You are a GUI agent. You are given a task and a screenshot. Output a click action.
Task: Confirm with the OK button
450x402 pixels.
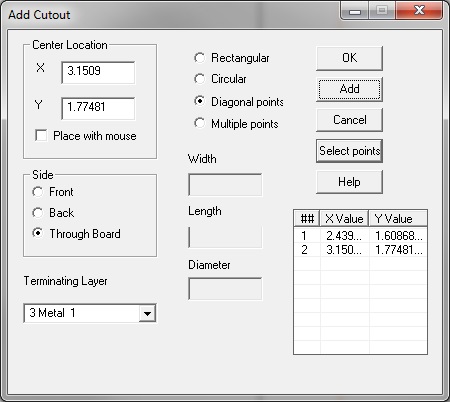tap(349, 58)
